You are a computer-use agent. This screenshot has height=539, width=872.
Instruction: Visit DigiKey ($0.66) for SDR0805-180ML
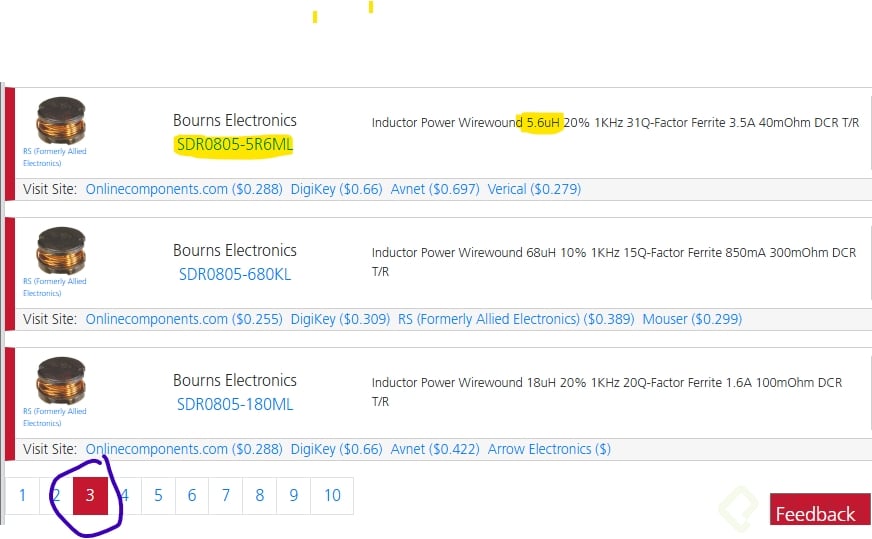(336, 449)
